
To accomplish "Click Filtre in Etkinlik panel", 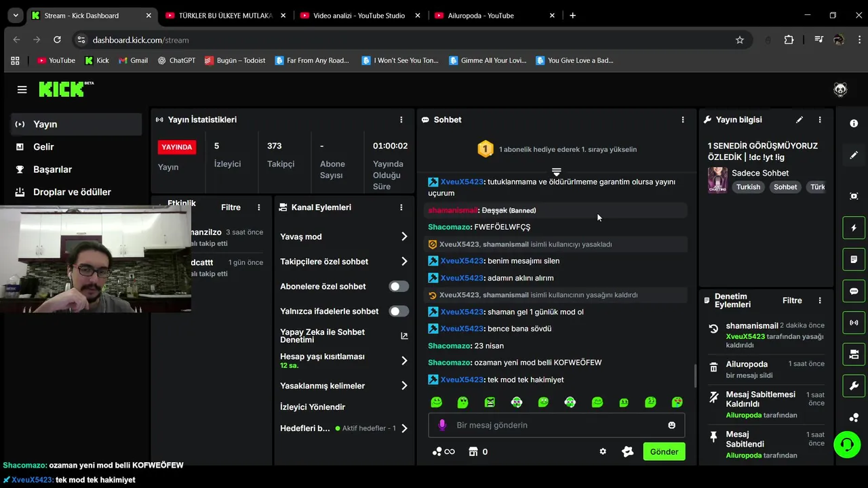I will click(231, 207).
